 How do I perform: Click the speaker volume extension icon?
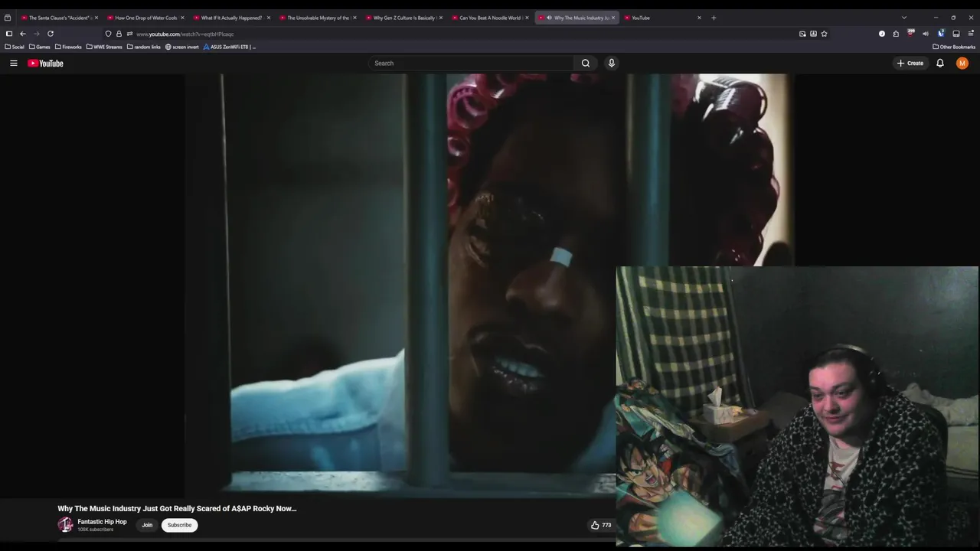tap(926, 34)
